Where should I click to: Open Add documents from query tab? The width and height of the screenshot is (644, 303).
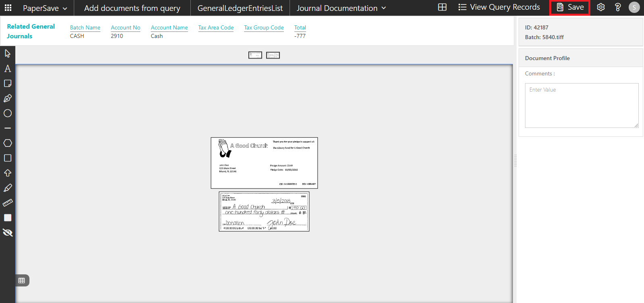[x=132, y=8]
